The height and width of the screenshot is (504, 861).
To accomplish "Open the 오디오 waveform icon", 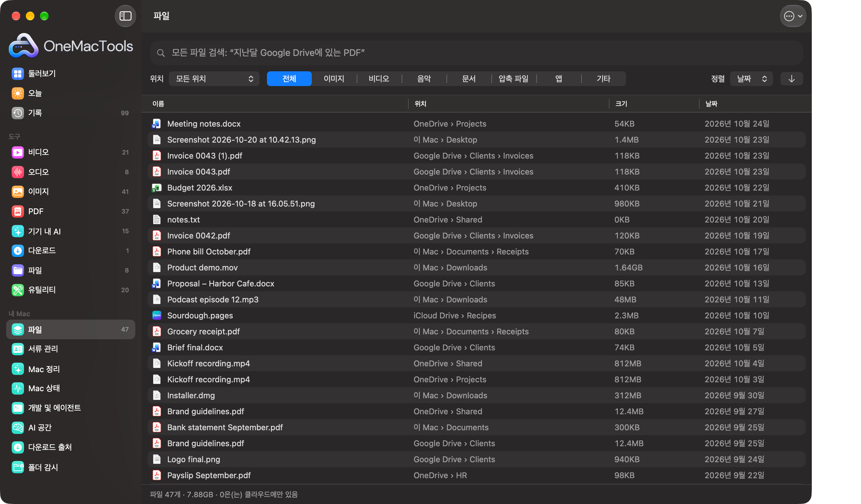I will (x=18, y=172).
